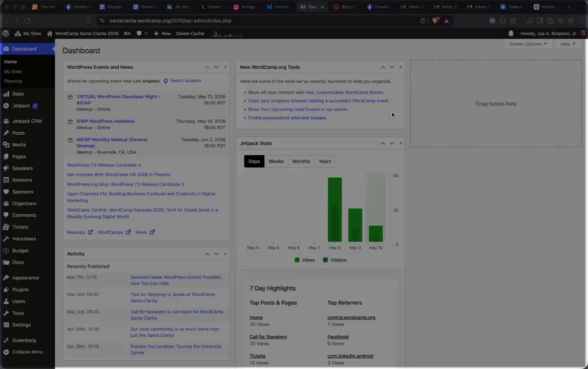Open WordPress 7.0 Release Candidate 3 link
The image size is (588, 369).
pos(104,165)
